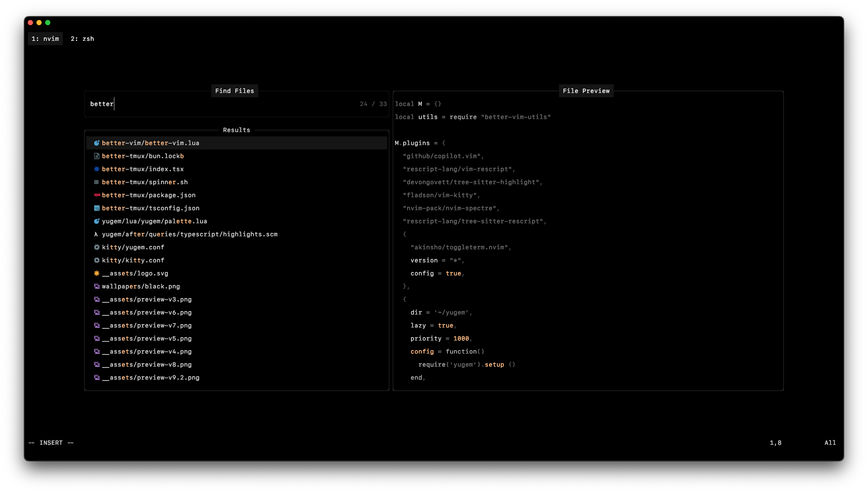Click the 24 / 33 match counter
Image resolution: width=868 pixels, height=493 pixels.
pos(373,104)
